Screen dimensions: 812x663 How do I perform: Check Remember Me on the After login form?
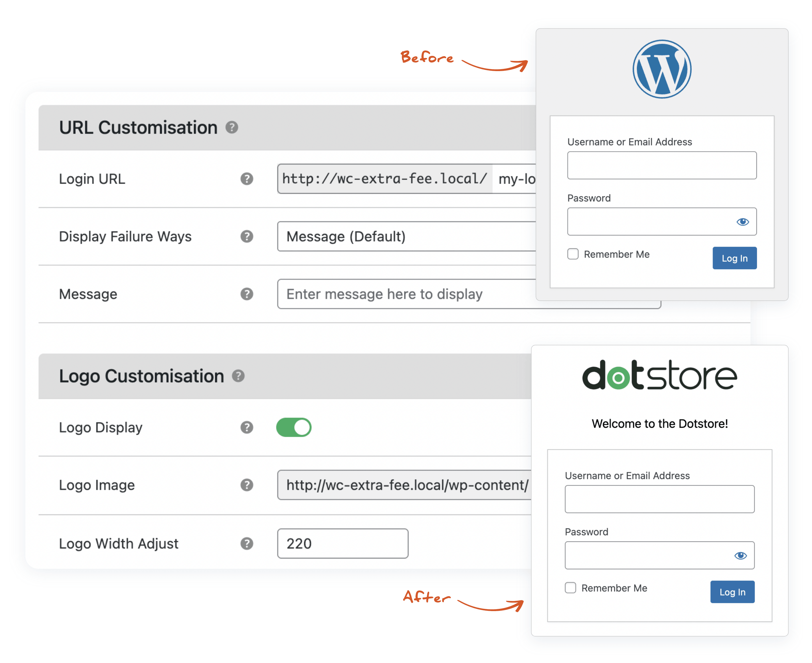tap(571, 588)
